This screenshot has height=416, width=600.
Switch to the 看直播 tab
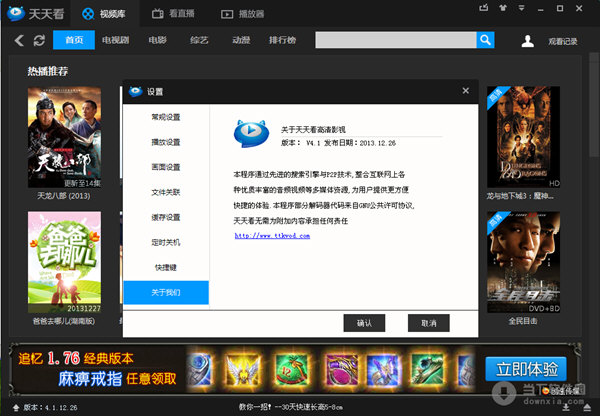pos(173,14)
